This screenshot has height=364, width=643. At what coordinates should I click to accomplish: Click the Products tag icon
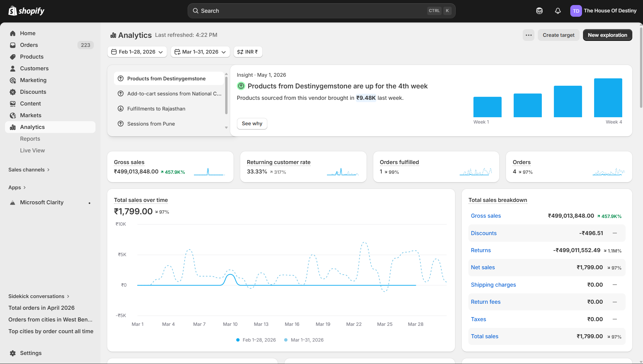(x=13, y=57)
